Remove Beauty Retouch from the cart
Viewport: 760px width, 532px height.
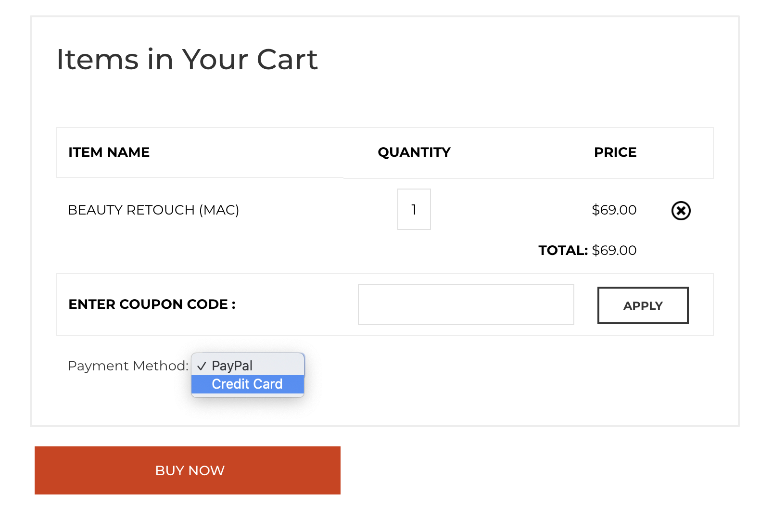pos(681,211)
